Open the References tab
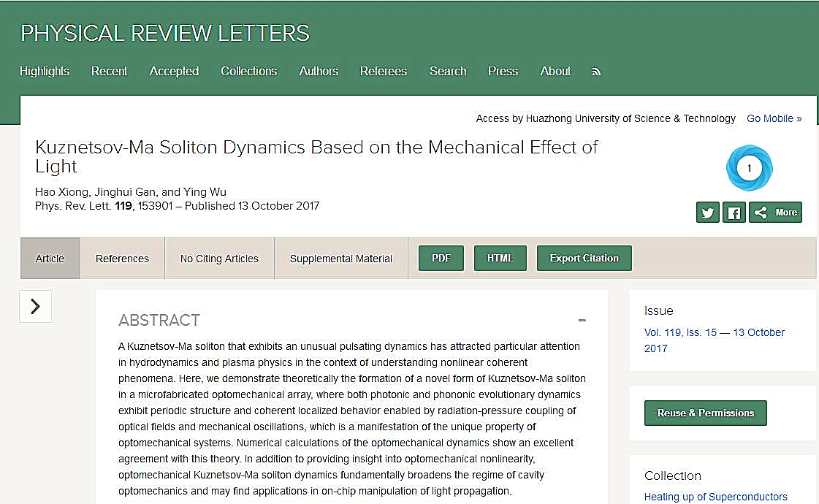Viewport: 819px width, 504px height. pos(122,259)
